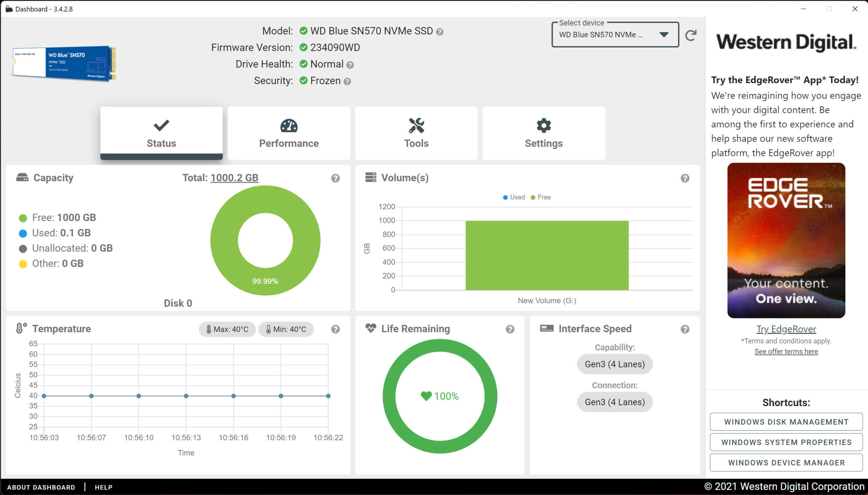Screen dimensions: 868x495
Task: Click Windows Disk Management shortcut button
Action: pos(786,422)
